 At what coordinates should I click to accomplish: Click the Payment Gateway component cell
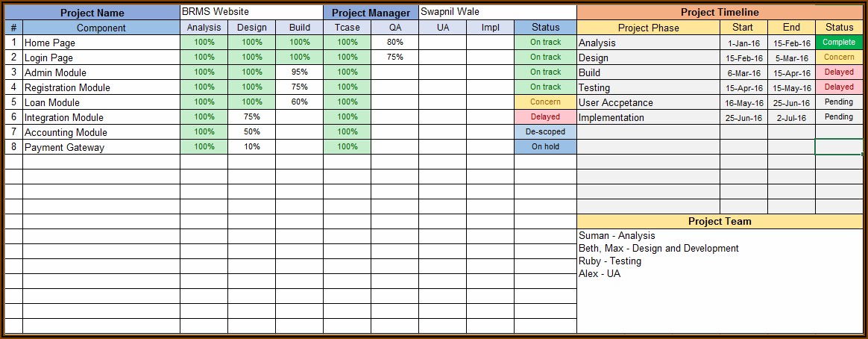coord(101,147)
